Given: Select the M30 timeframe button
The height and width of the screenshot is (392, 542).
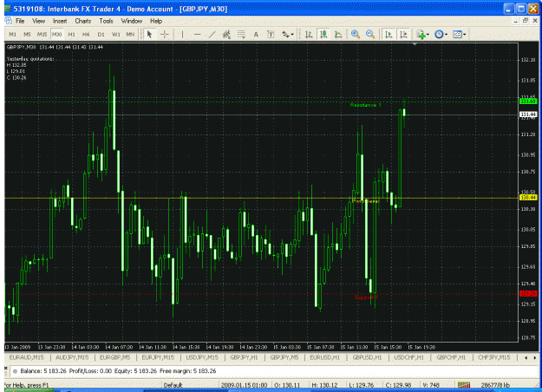Looking at the screenshot, I should click(x=56, y=34).
